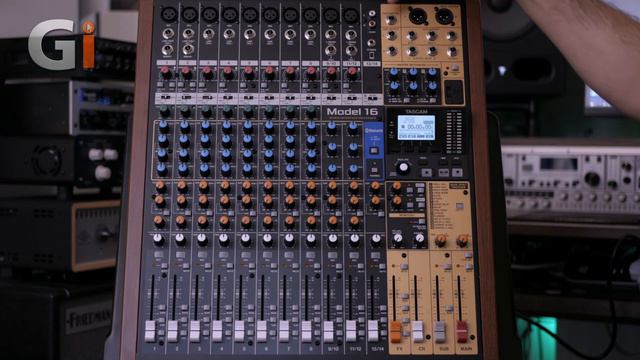This screenshot has width=640, height=360.
Task: Toggle the phantom power switch near main outputs
Action: pos(454,68)
